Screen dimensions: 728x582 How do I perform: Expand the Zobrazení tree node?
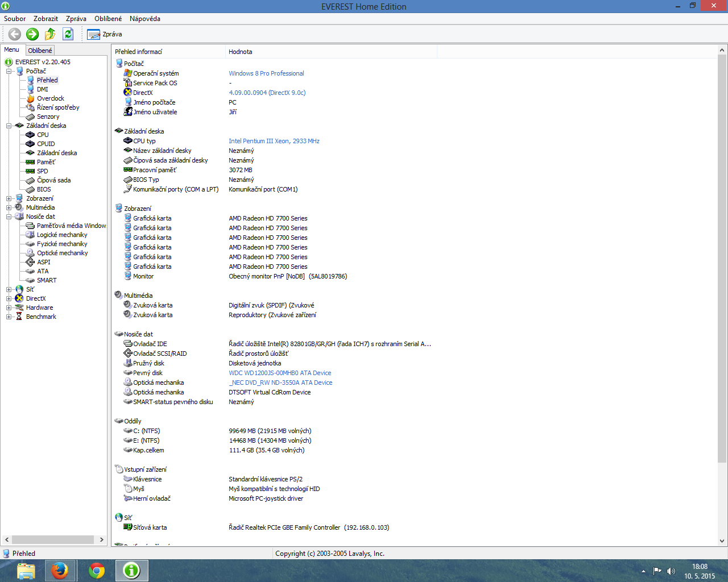click(9, 198)
